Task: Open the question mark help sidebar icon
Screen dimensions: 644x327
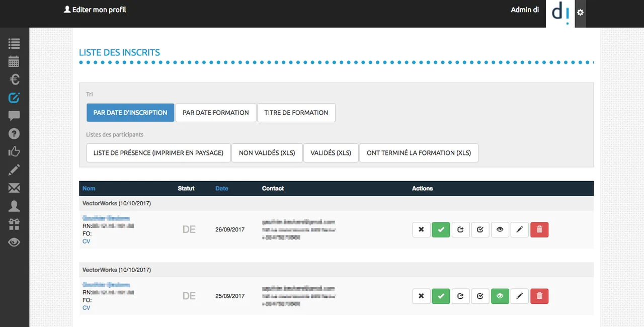Action: tap(14, 133)
